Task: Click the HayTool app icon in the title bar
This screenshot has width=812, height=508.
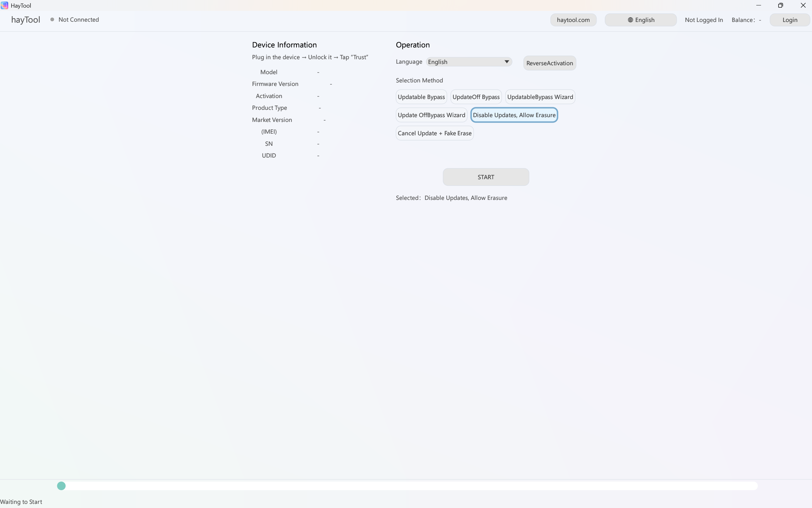Action: [x=4, y=5]
